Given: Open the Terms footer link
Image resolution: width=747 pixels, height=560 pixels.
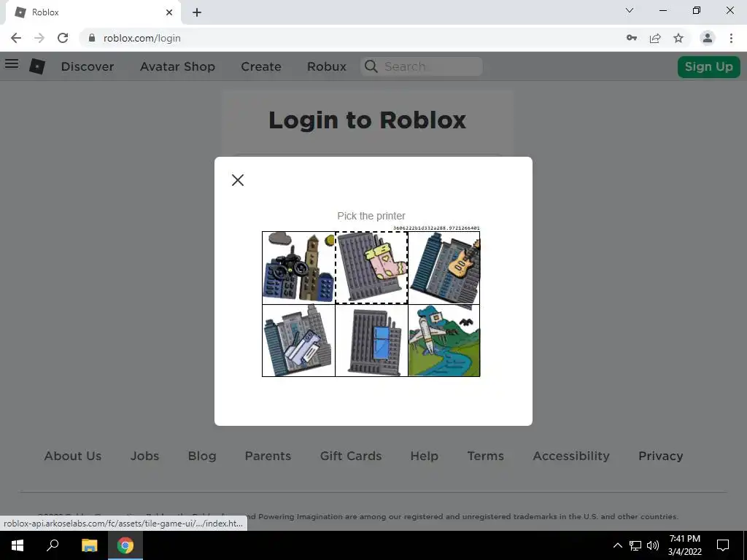Looking at the screenshot, I should point(485,456).
